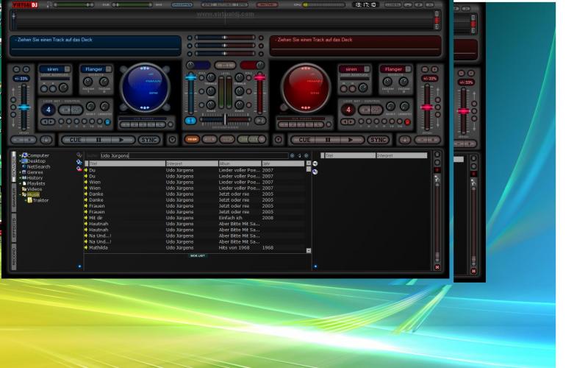Toggle the right deck keylock button

tap(404, 140)
